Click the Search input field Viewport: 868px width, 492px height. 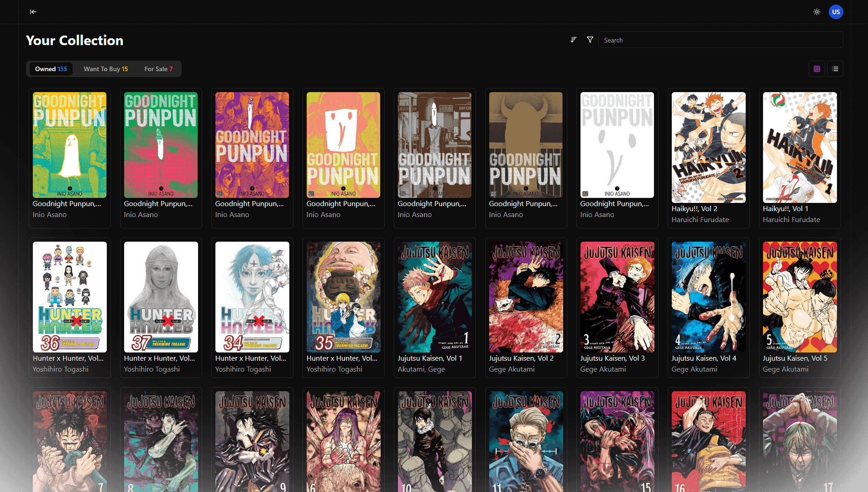(x=720, y=40)
